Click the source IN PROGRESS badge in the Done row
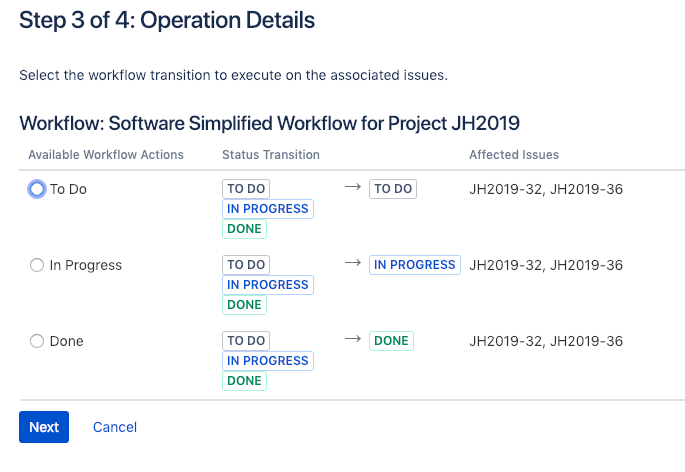The width and height of the screenshot is (685, 472). click(268, 361)
